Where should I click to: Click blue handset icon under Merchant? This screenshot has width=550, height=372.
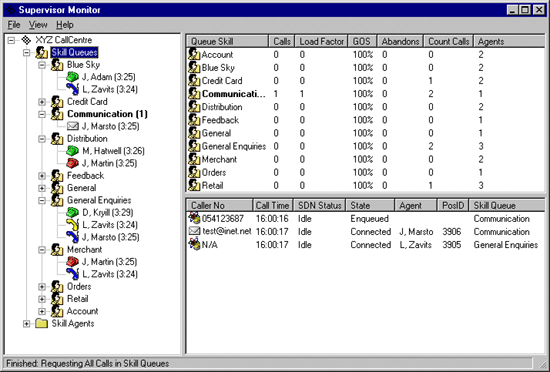[72, 274]
